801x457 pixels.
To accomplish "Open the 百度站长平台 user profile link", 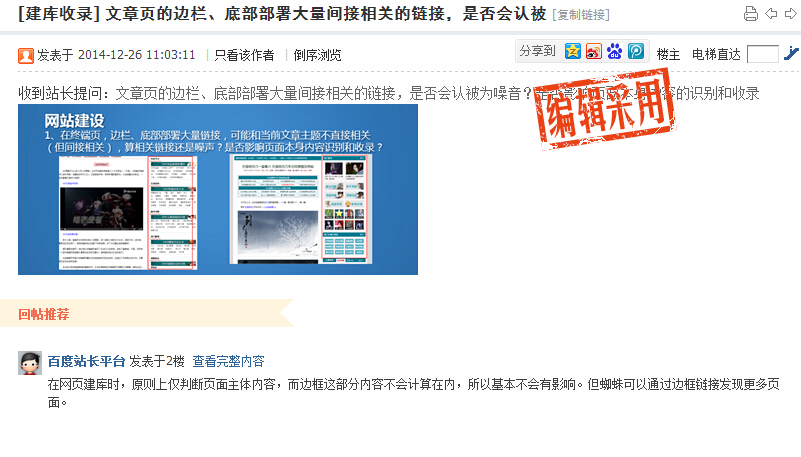I will tap(86, 361).
